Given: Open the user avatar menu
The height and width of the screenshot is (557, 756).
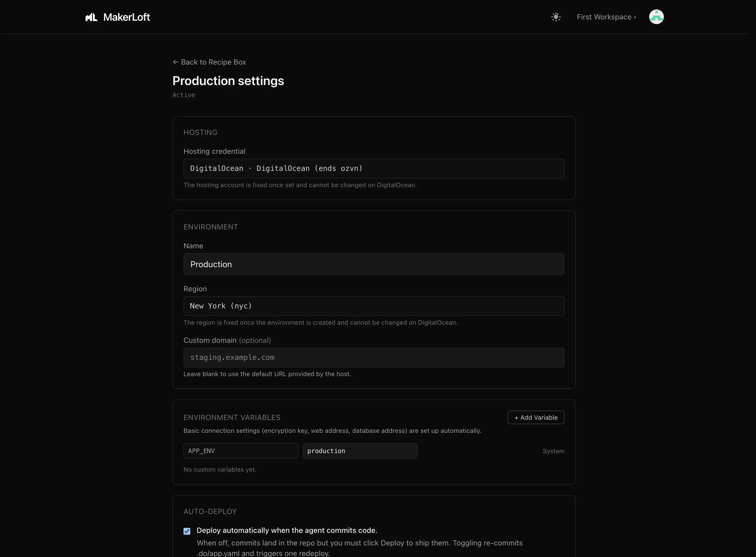Looking at the screenshot, I should (656, 17).
